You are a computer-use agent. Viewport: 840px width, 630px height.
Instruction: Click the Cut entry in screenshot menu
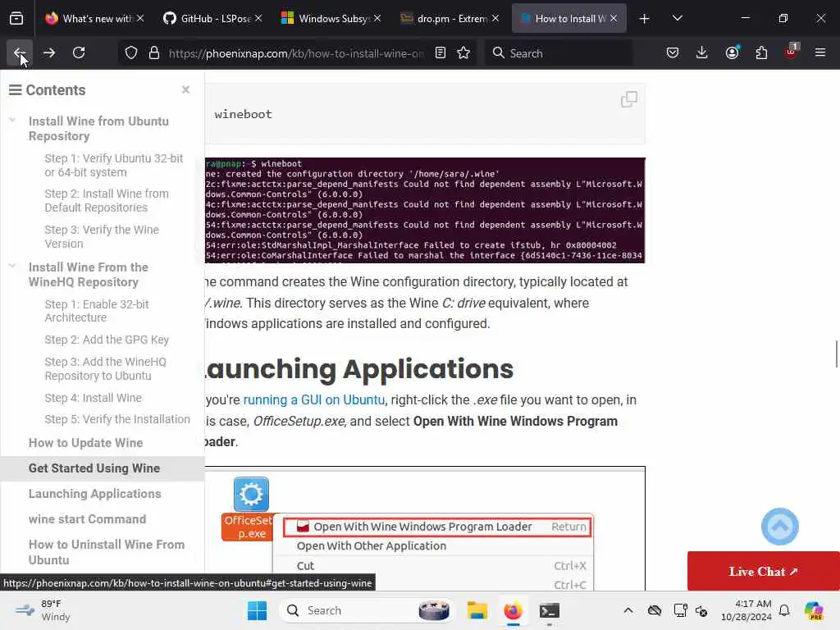pos(305,566)
